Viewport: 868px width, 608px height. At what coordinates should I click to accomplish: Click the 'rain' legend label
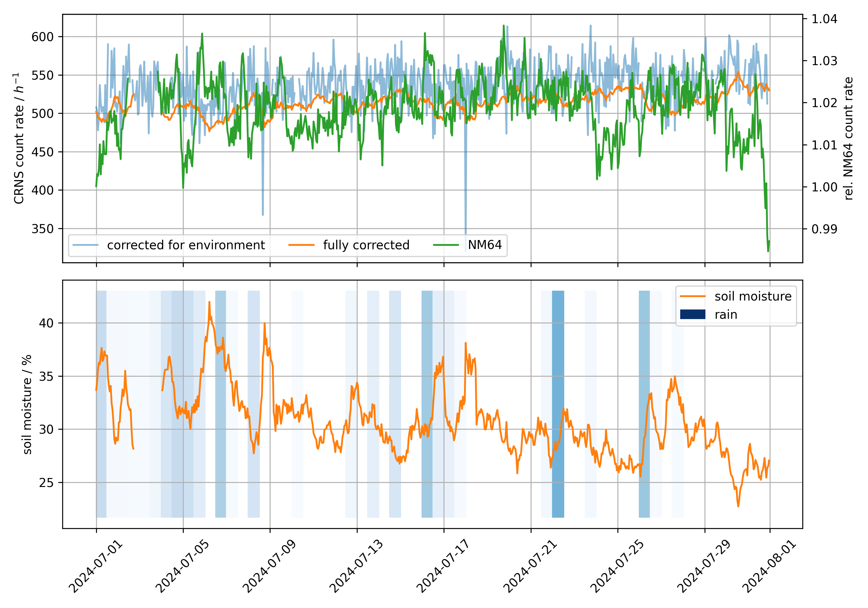(x=725, y=315)
